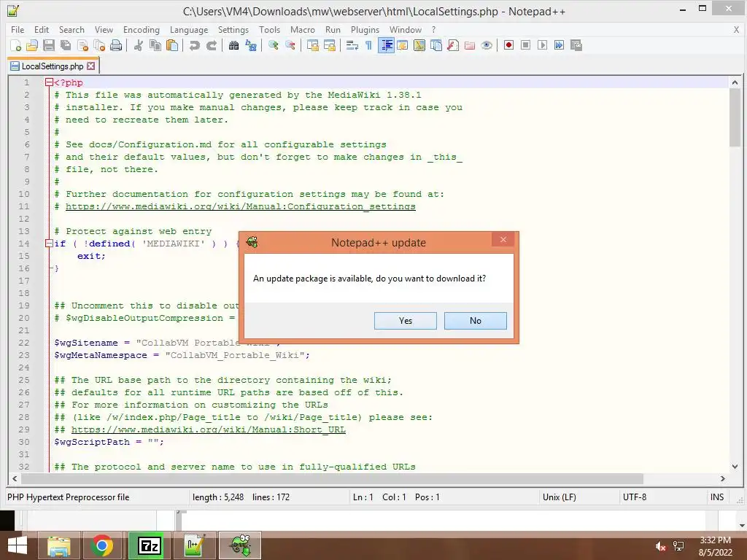
Task: Open a file using the folder icon
Action: (x=32, y=45)
